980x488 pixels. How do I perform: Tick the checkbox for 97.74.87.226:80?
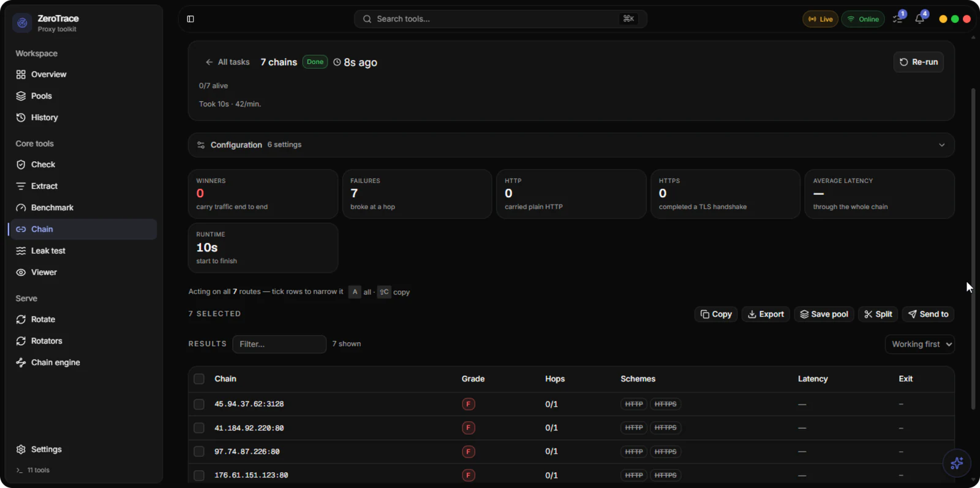tap(199, 451)
